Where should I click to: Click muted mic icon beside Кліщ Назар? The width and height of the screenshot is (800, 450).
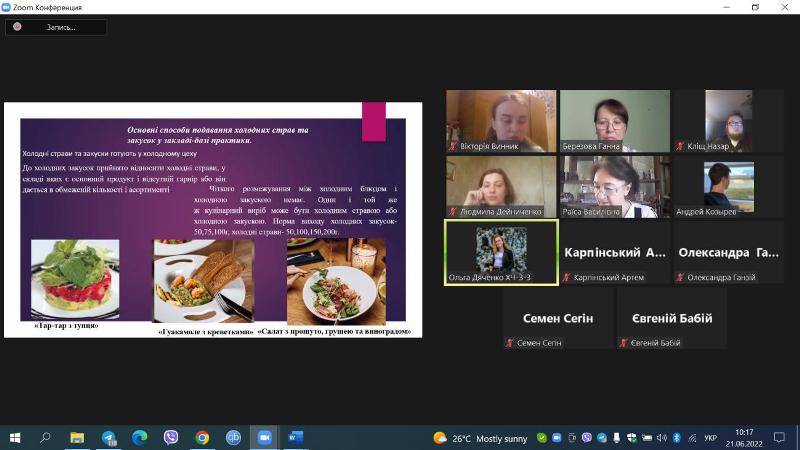pyautogui.click(x=680, y=146)
